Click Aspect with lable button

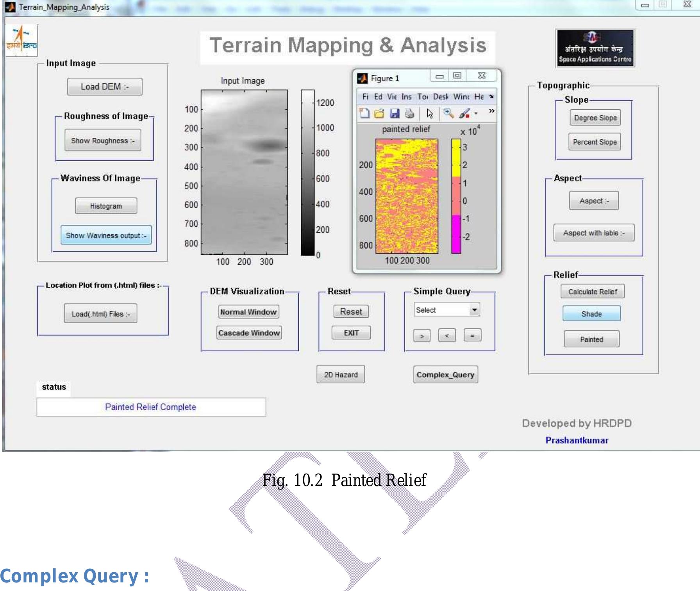(x=594, y=233)
